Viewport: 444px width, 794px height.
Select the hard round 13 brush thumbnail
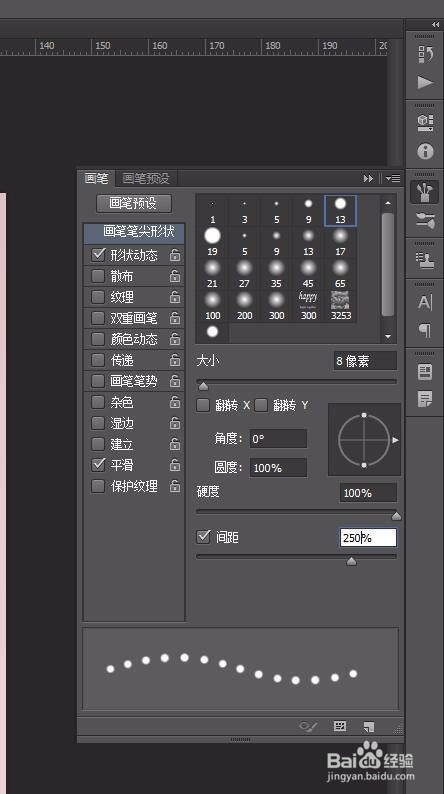(340, 210)
